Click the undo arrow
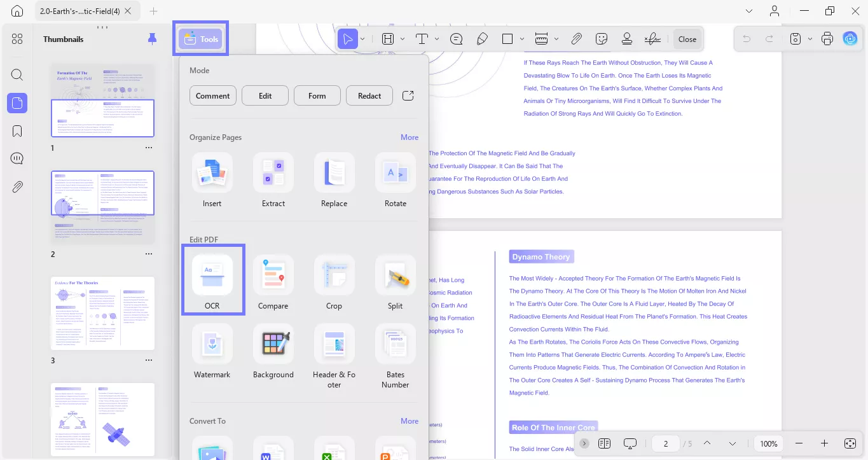The height and width of the screenshot is (460, 868). coord(747,39)
